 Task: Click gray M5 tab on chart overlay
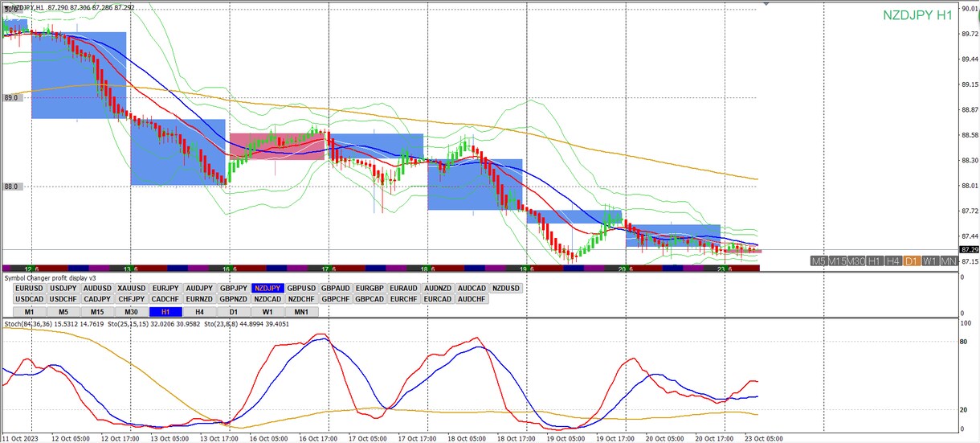point(819,261)
